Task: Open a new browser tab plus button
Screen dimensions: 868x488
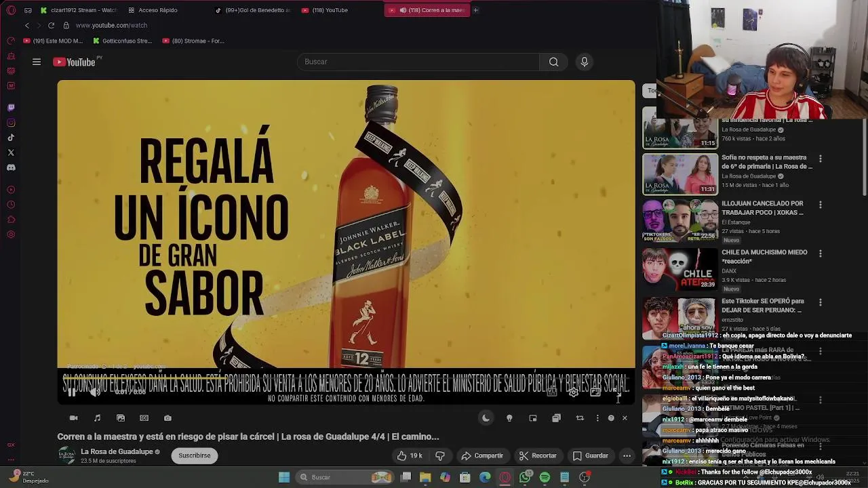Action: [475, 10]
